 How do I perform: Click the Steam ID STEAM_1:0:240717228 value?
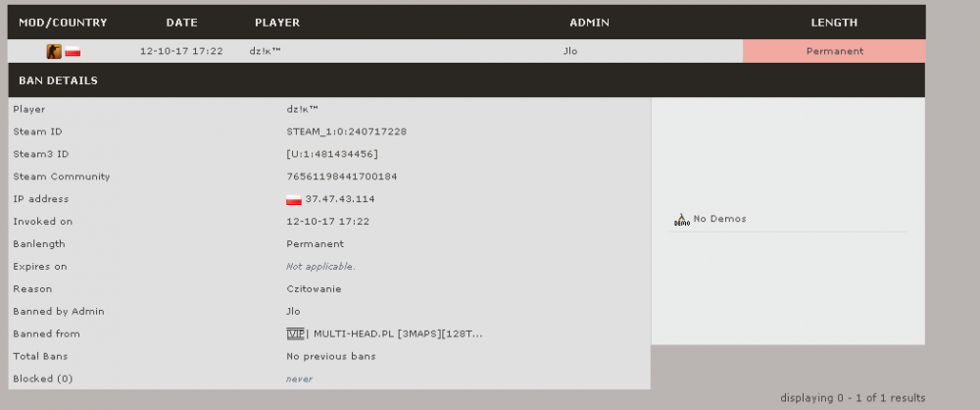coord(346,131)
